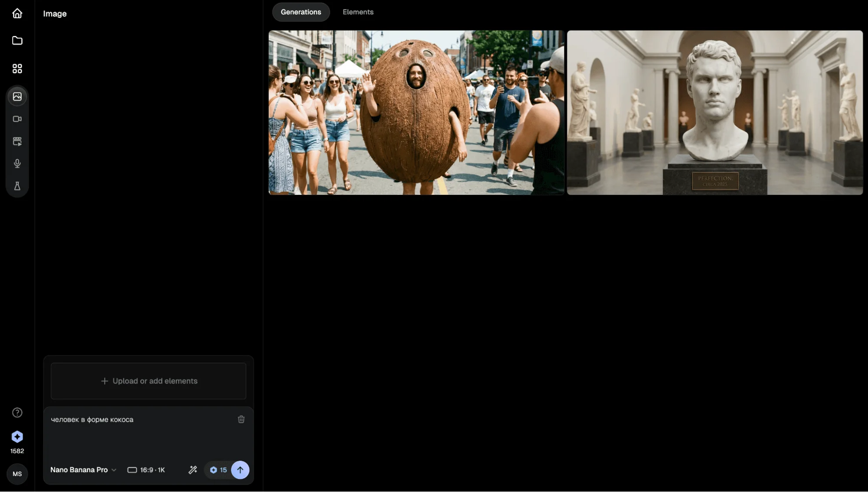Open the clapperboard video editor icon

tap(17, 141)
